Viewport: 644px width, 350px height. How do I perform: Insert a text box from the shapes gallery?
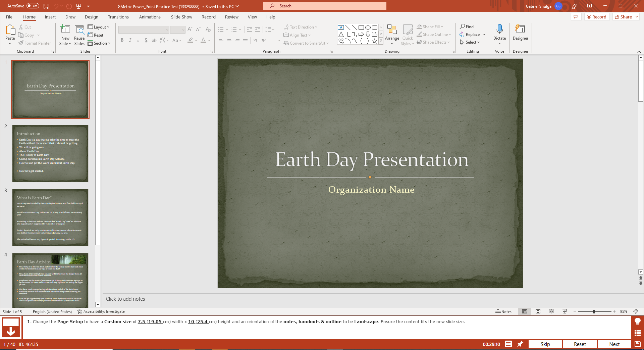(x=341, y=27)
